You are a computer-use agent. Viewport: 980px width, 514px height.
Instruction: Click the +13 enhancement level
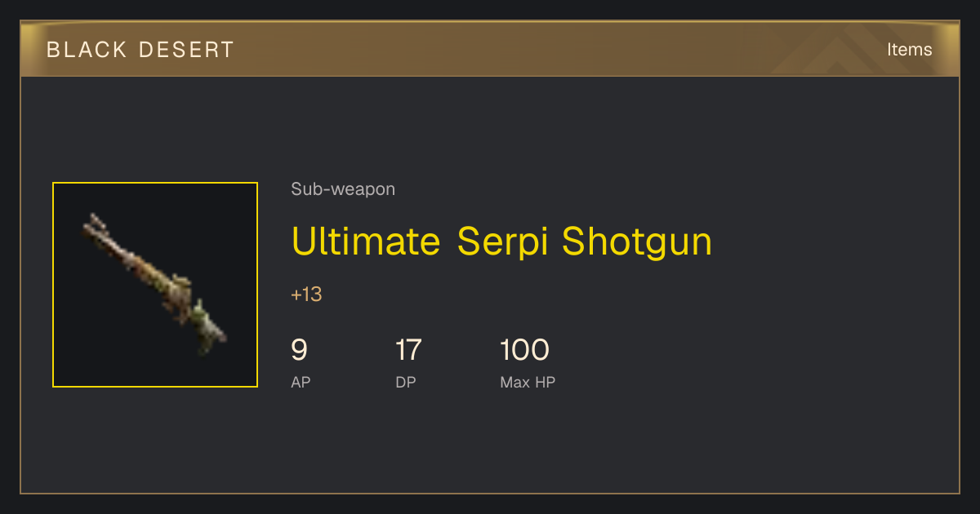306,295
